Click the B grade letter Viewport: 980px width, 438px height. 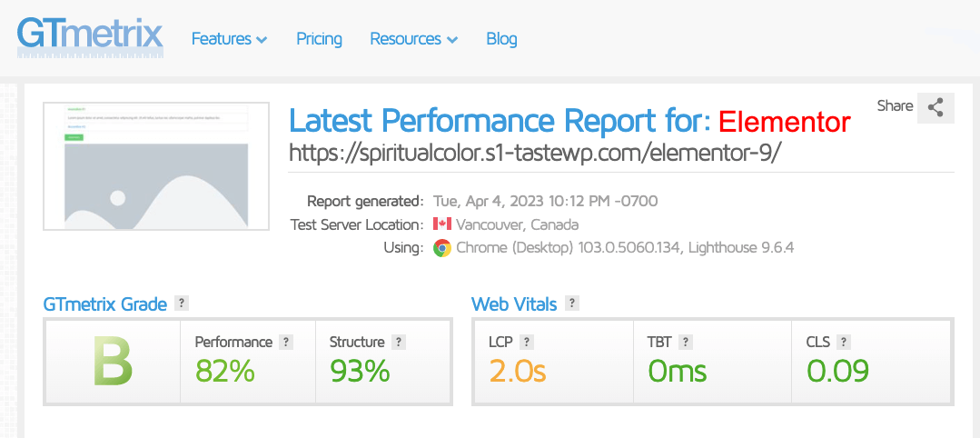click(113, 363)
